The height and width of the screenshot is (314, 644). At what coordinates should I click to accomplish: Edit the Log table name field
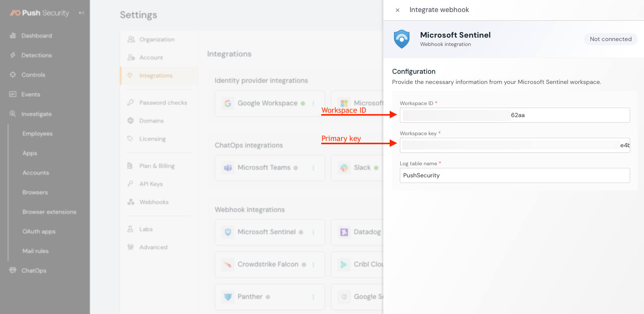click(x=515, y=175)
